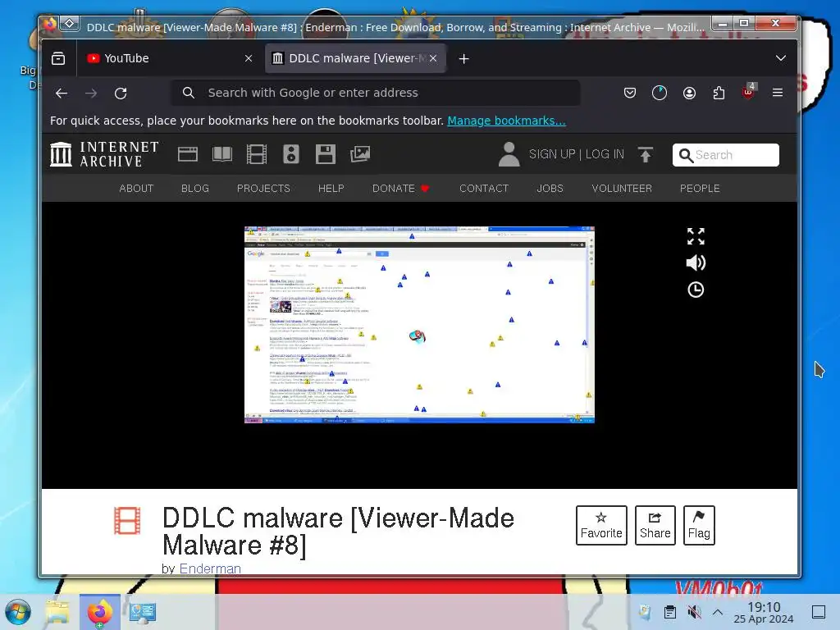Open the HELP menu item
The height and width of the screenshot is (630, 840).
coord(331,189)
